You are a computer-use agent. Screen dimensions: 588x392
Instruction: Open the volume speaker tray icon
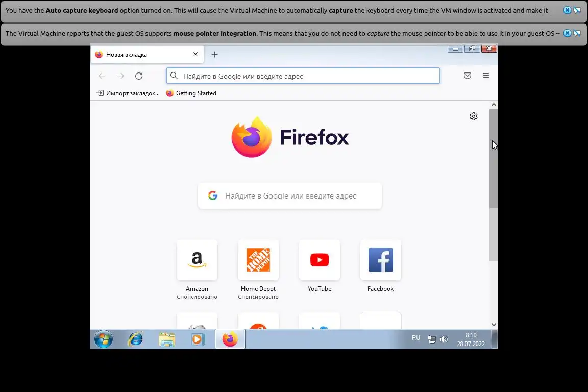pyautogui.click(x=444, y=339)
